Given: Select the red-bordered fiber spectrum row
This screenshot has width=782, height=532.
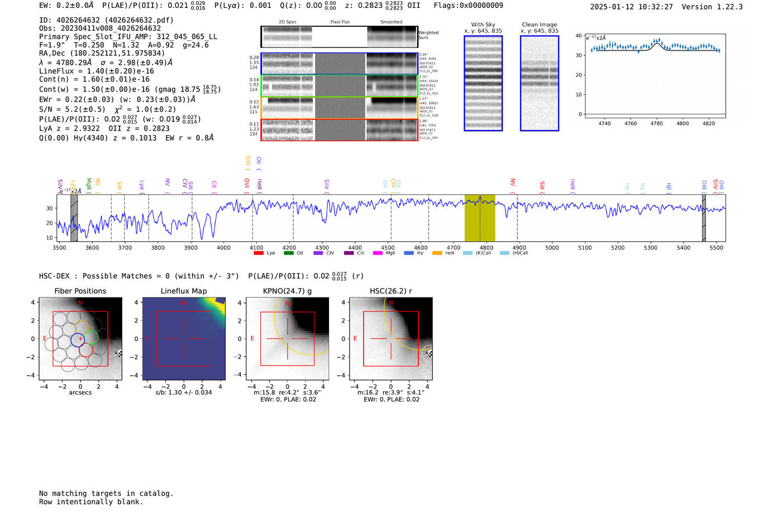Looking at the screenshot, I should [339, 130].
